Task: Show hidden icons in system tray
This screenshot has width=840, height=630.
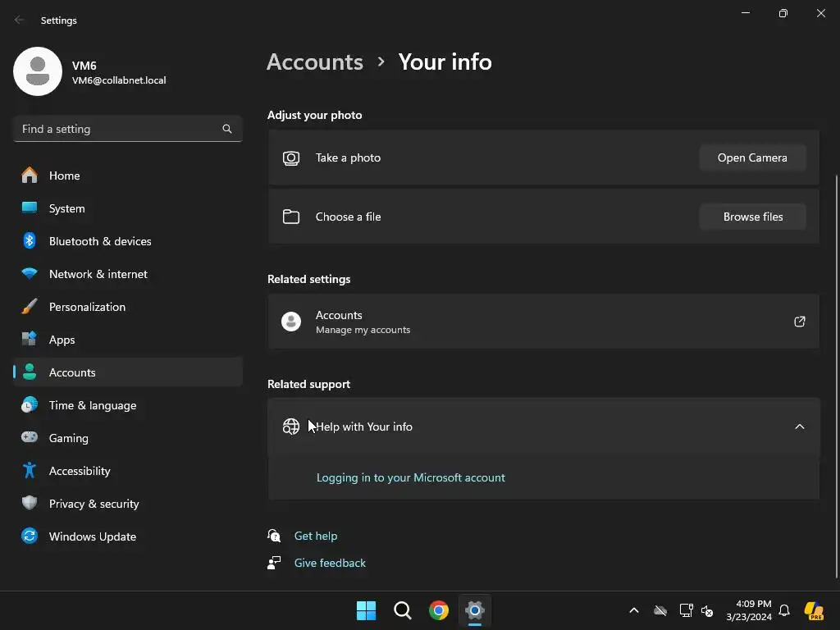Action: click(x=633, y=610)
